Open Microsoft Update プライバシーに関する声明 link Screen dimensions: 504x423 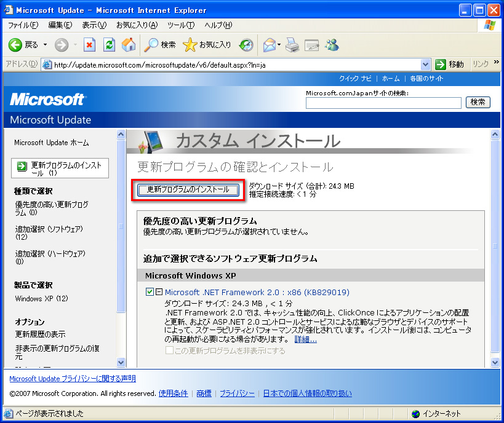[73, 379]
